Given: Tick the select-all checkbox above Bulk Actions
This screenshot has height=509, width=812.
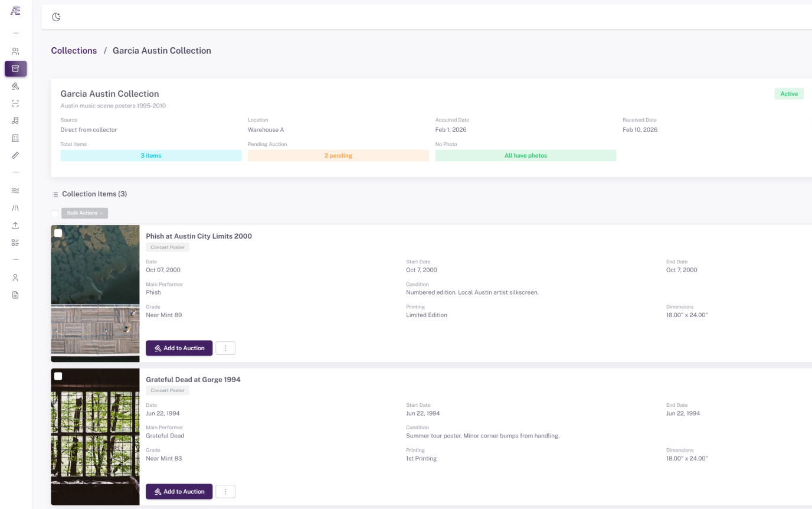Looking at the screenshot, I should click(x=55, y=213).
